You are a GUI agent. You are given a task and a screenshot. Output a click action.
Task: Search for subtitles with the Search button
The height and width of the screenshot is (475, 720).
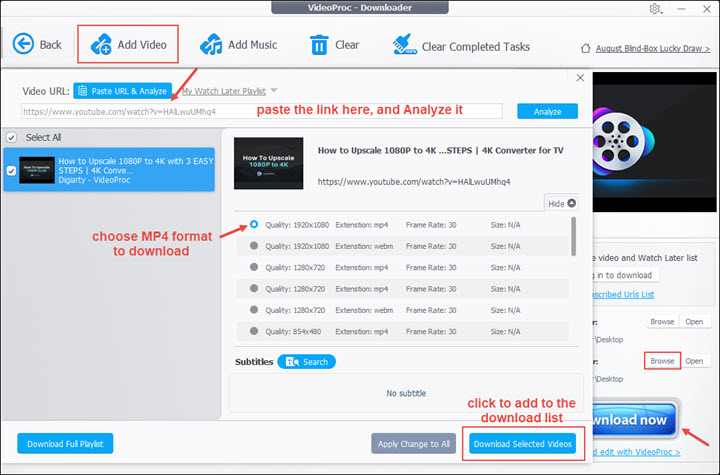point(307,362)
